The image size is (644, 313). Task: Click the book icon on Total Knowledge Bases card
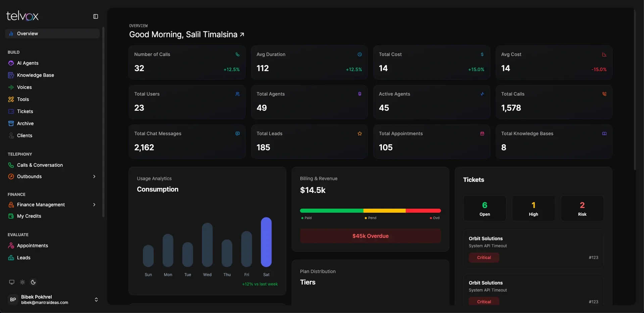(604, 134)
